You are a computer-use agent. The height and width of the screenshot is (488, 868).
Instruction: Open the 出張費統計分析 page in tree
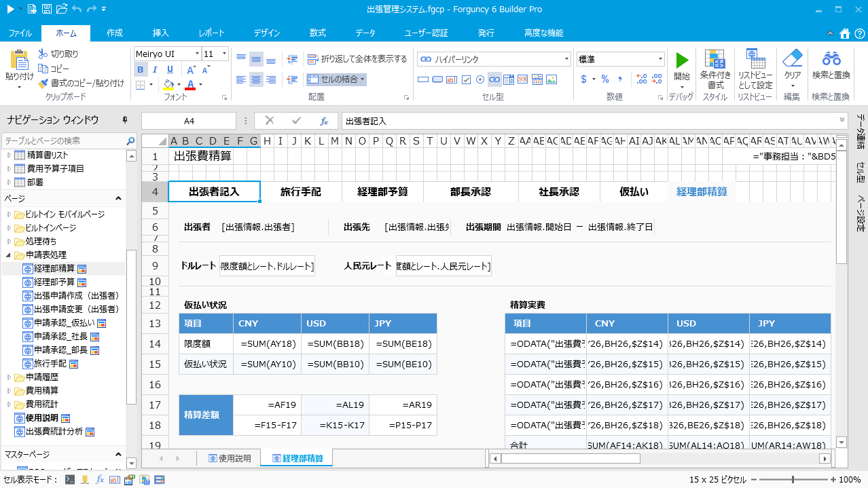coord(54,432)
